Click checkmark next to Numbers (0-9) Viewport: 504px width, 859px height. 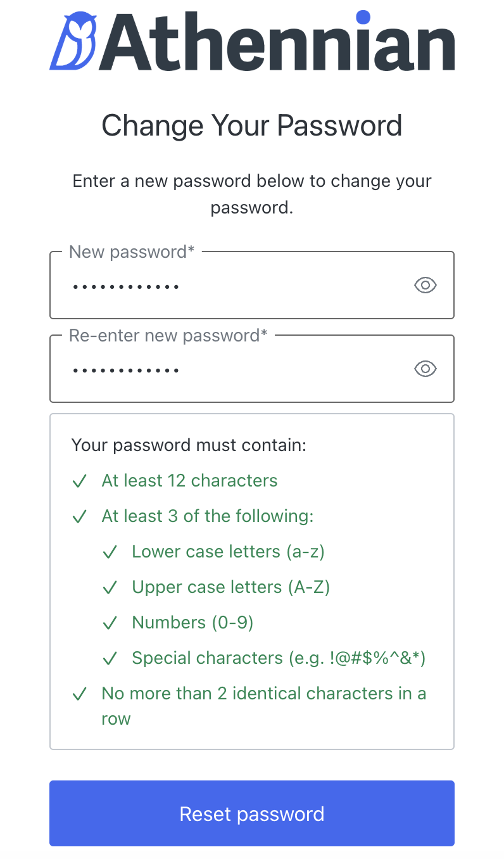click(110, 623)
